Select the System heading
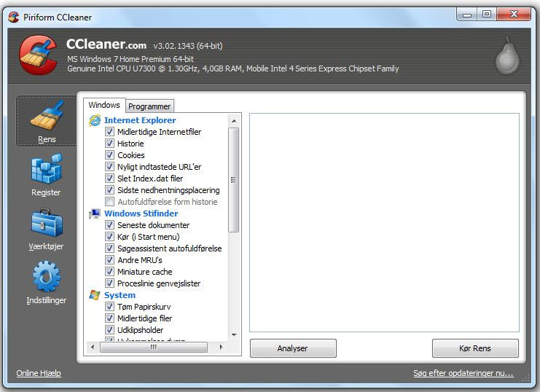 point(120,295)
